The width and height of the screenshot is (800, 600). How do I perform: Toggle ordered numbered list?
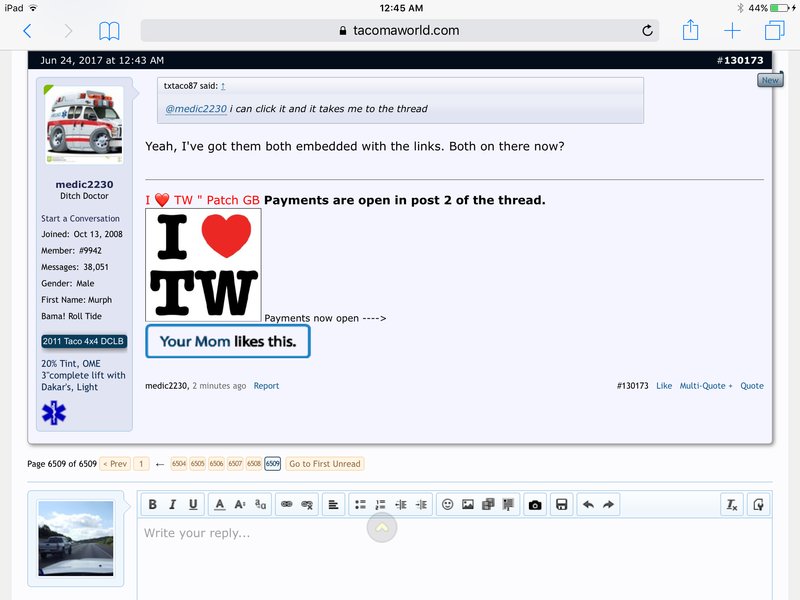click(381, 505)
